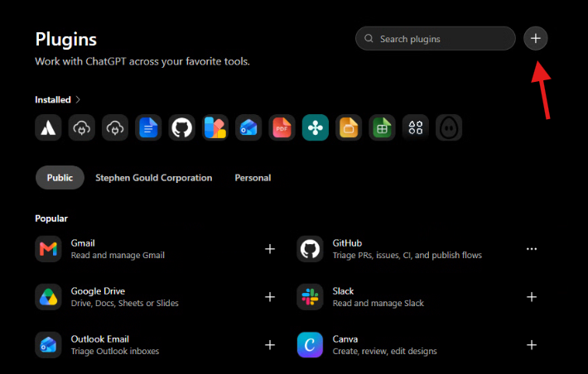Open the GitHub icon in Installed row

(182, 127)
